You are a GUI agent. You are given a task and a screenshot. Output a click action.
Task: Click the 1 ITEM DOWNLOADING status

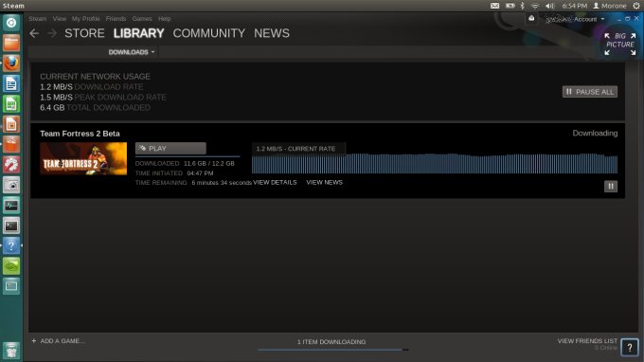coord(331,342)
